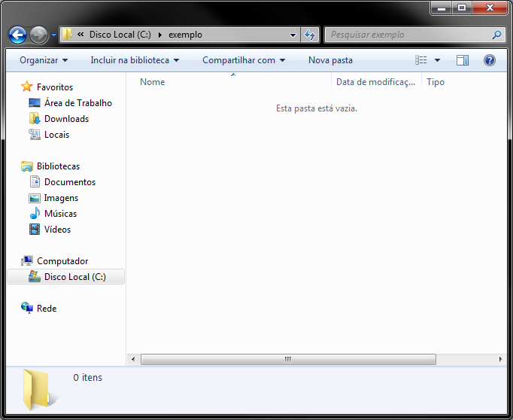Sort by the Tipo column header
The height and width of the screenshot is (420, 513).
pyautogui.click(x=435, y=82)
